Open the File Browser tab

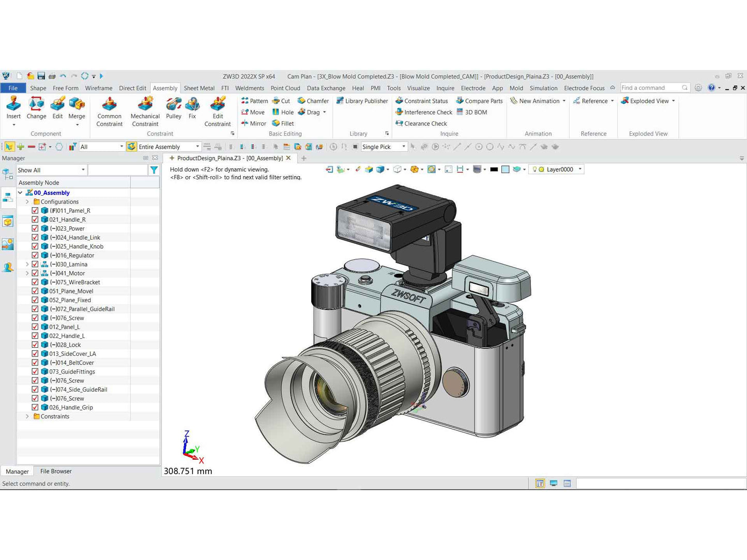[x=56, y=471]
